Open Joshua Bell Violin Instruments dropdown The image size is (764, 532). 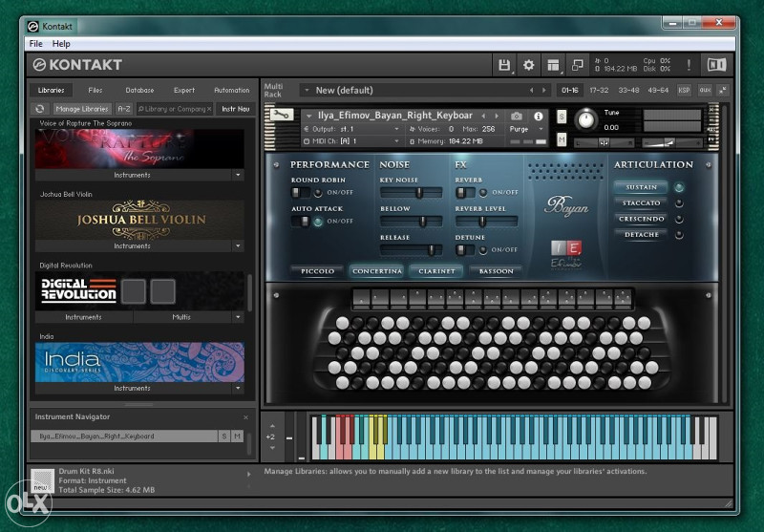click(238, 246)
